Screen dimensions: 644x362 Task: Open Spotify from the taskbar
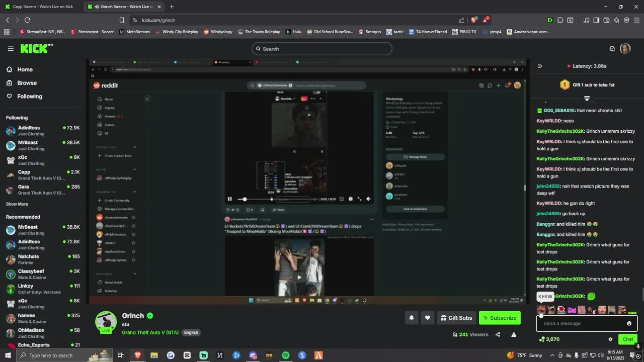(286, 355)
